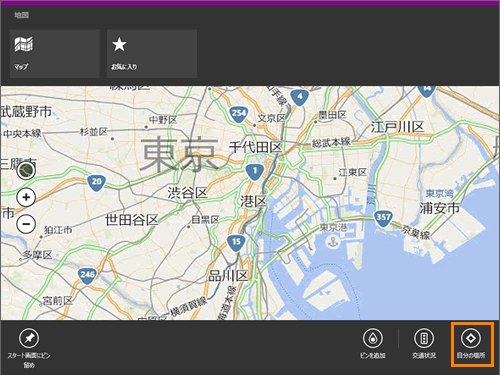Click the 品川区 district label
The image size is (500, 375).
pyautogui.click(x=229, y=276)
